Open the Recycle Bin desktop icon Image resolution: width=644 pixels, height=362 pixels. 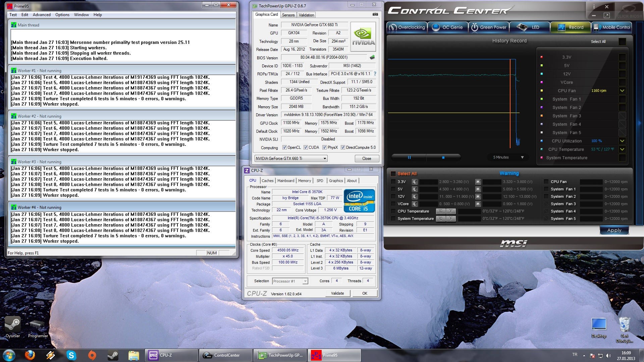624,329
